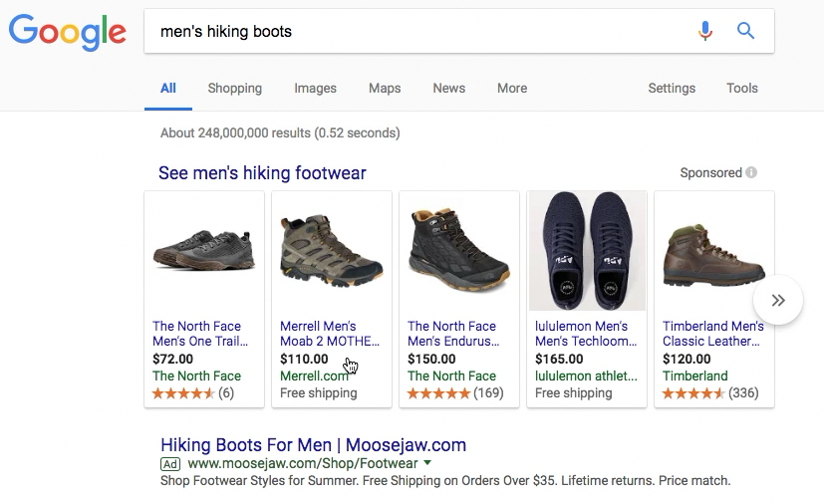
Task: Click the lululemon athlet... seller name
Action: coord(586,376)
